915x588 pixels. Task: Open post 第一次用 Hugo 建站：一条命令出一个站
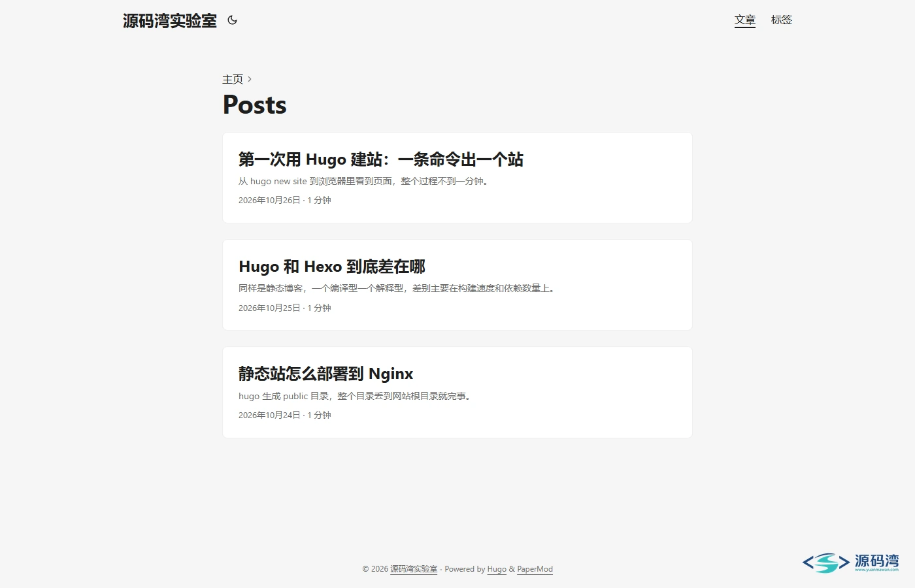pyautogui.click(x=381, y=159)
